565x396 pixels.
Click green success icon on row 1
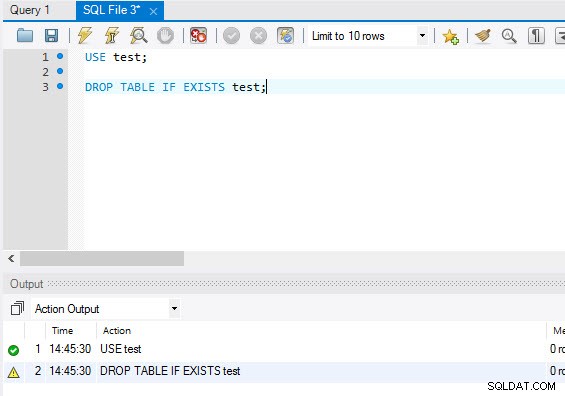(13, 350)
